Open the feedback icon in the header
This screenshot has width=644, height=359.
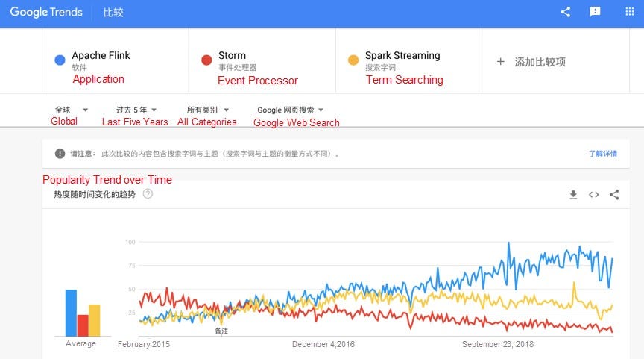(595, 12)
